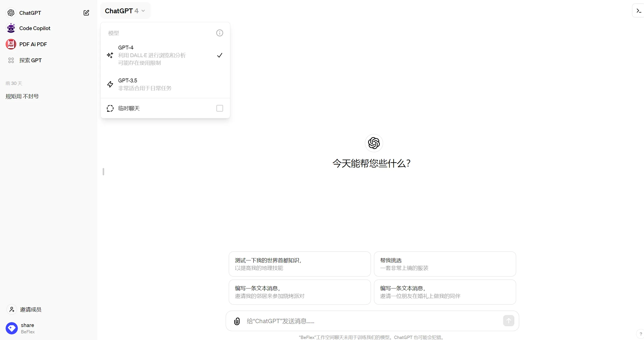The width and height of the screenshot is (644, 340).
Task: Click the model info circle icon
Action: point(220,33)
